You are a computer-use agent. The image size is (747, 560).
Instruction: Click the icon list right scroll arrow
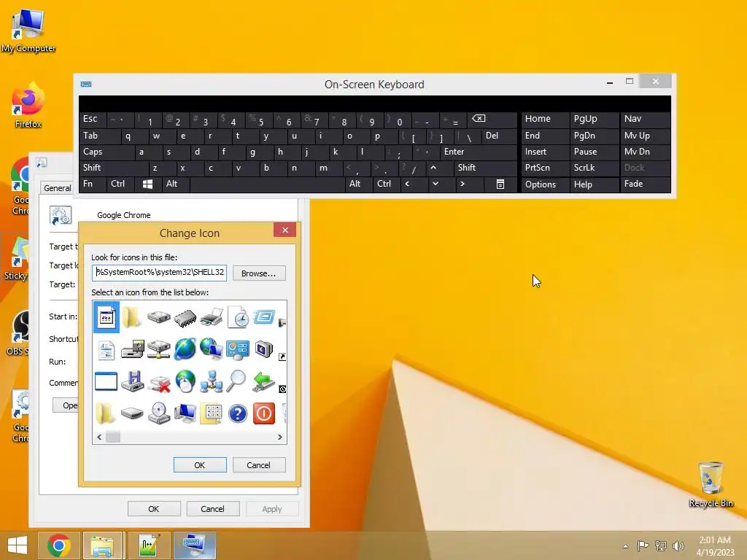pos(279,437)
